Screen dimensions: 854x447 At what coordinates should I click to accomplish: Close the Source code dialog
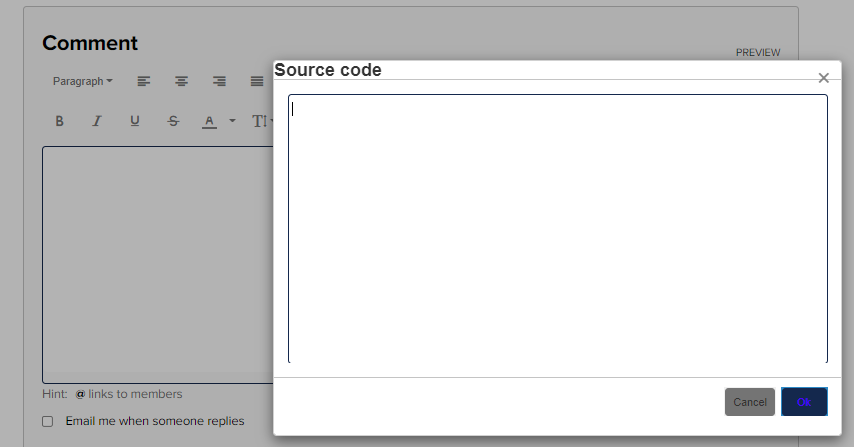pyautogui.click(x=824, y=78)
